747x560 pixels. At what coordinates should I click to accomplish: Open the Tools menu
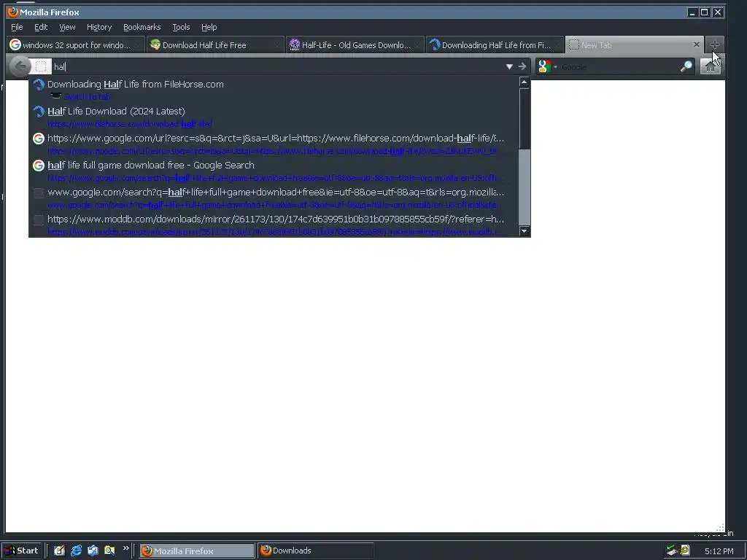tap(181, 27)
